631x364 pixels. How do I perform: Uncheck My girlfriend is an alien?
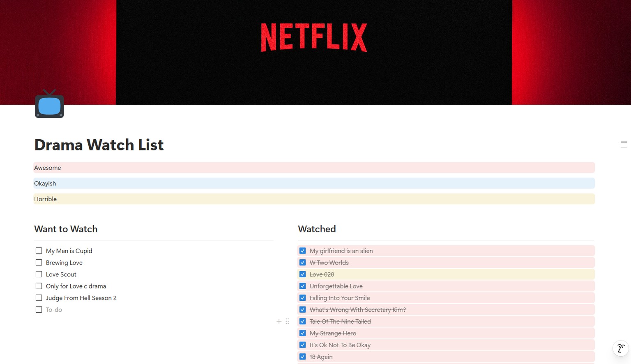[x=302, y=251]
